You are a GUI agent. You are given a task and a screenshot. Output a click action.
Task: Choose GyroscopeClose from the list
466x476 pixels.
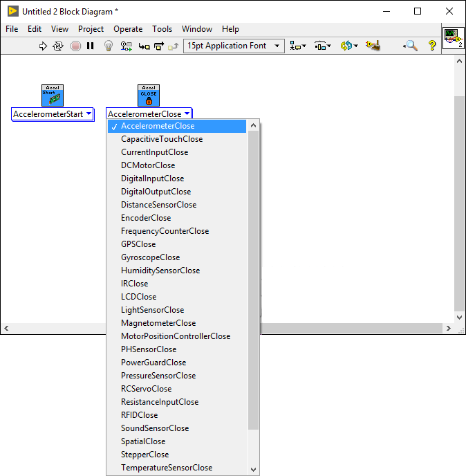click(x=177, y=257)
